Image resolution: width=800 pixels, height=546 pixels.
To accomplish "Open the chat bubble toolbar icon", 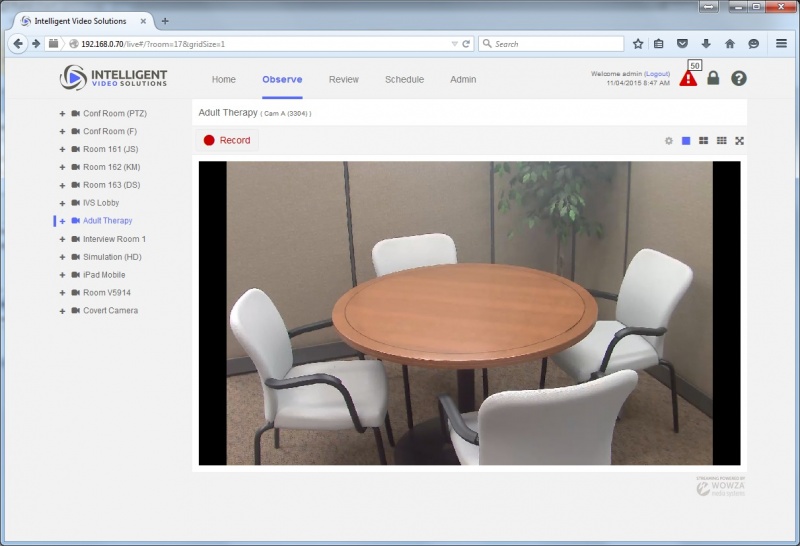I will pyautogui.click(x=754, y=44).
